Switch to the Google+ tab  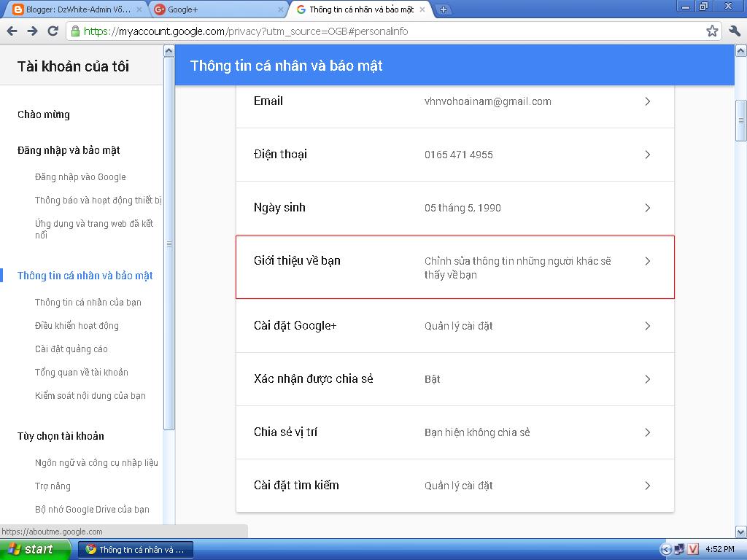[x=219, y=9]
